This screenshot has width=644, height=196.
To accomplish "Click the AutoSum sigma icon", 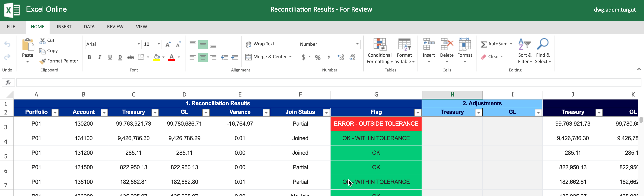I will coord(484,44).
